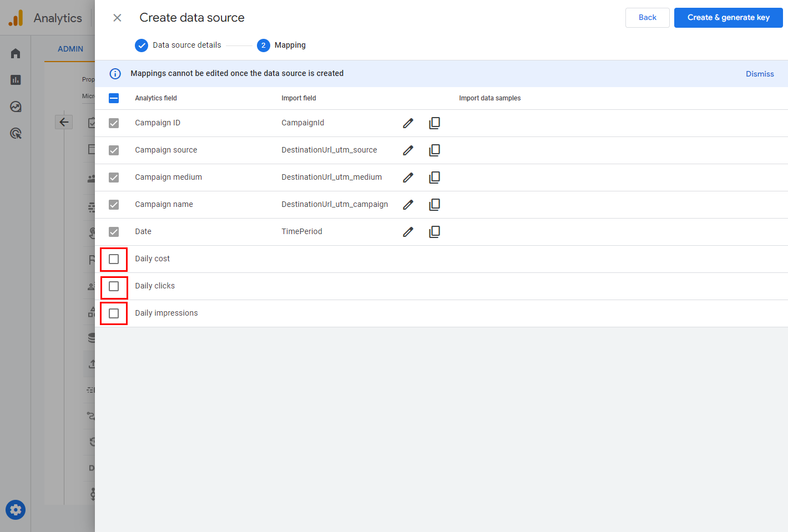The width and height of the screenshot is (788, 532).
Task: Open the Advertising icon in left sidebar
Action: coord(16,133)
